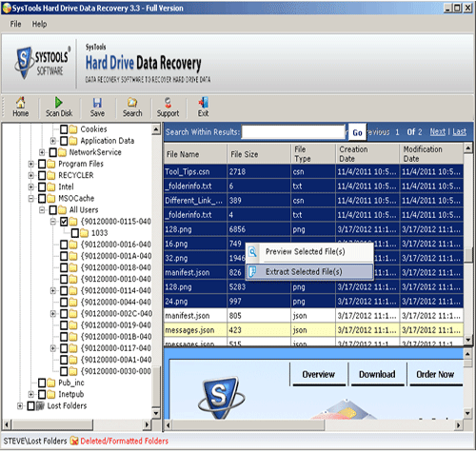Click the application icon in title bar

pyautogui.click(x=6, y=8)
